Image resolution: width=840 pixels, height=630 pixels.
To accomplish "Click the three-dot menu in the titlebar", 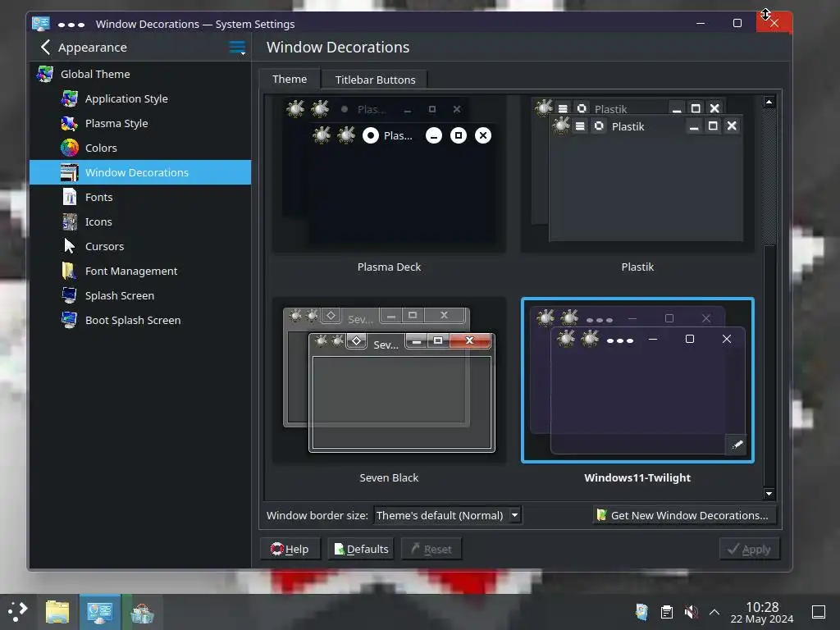I will click(71, 25).
